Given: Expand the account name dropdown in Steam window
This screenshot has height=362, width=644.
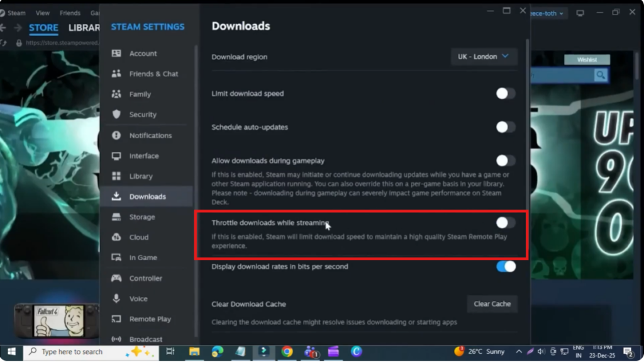Looking at the screenshot, I should (x=548, y=13).
